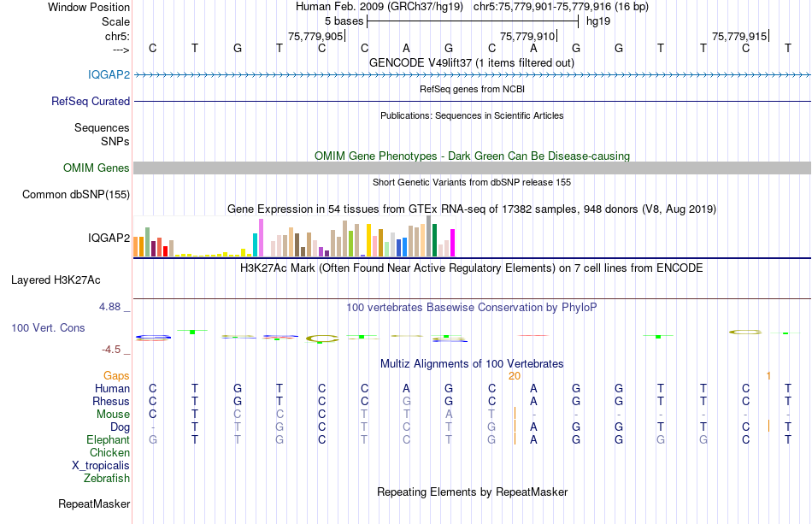Click 'RefSeq genes from NCBI' title
This screenshot has height=524, width=812.
click(472, 89)
